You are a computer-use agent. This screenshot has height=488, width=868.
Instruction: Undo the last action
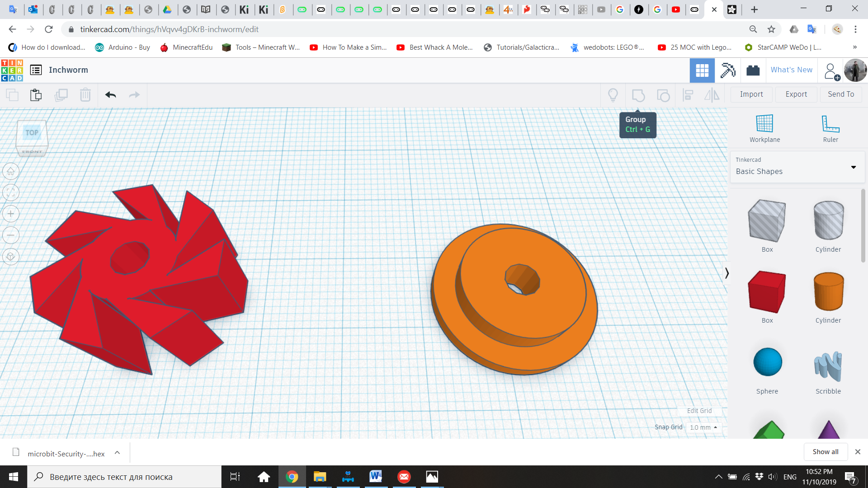coord(110,95)
